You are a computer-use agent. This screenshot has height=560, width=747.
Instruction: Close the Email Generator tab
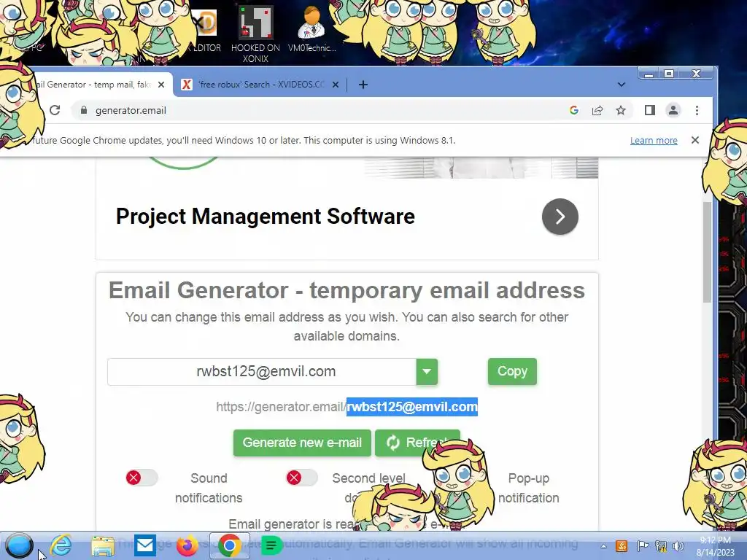161,85
